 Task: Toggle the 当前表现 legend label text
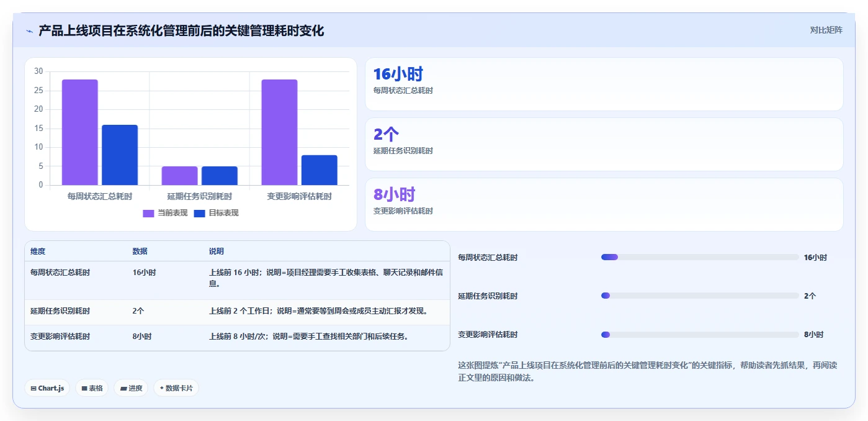coord(172,213)
